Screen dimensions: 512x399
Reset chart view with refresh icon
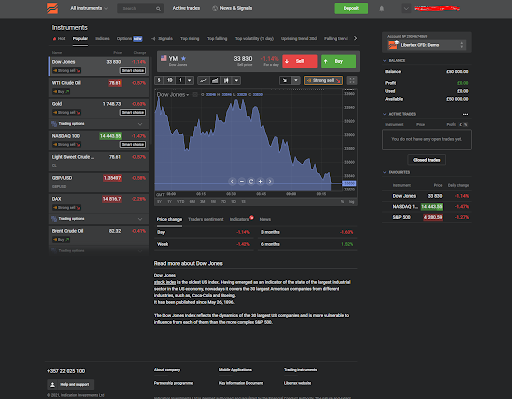coord(251,181)
